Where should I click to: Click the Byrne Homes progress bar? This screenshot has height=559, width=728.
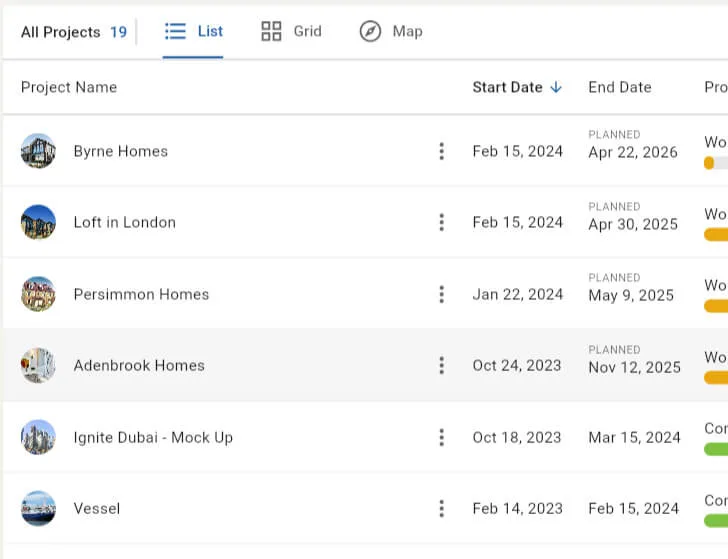point(715,163)
